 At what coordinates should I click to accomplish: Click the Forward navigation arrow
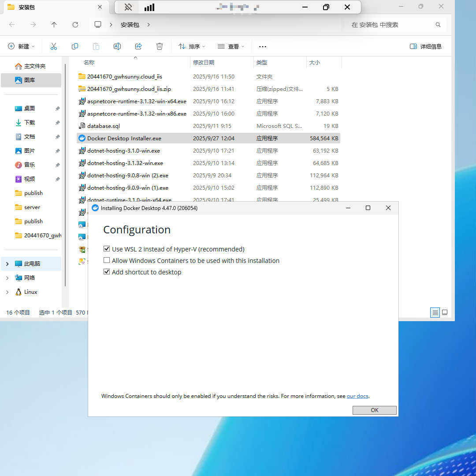(33, 25)
